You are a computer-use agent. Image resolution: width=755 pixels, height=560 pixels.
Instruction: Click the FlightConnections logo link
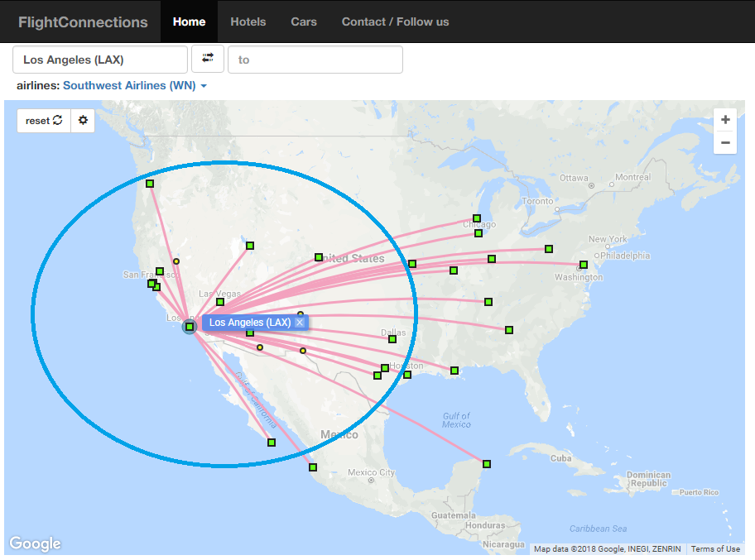(x=83, y=22)
